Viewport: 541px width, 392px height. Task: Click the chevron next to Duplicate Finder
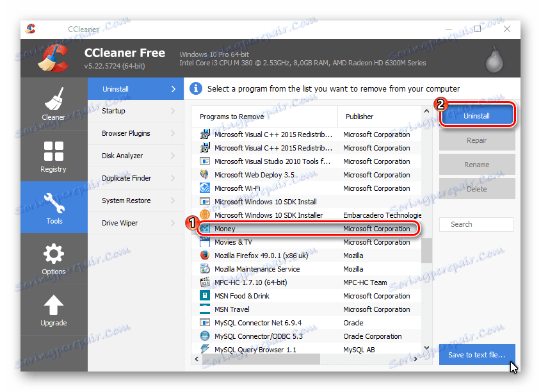[x=173, y=179]
